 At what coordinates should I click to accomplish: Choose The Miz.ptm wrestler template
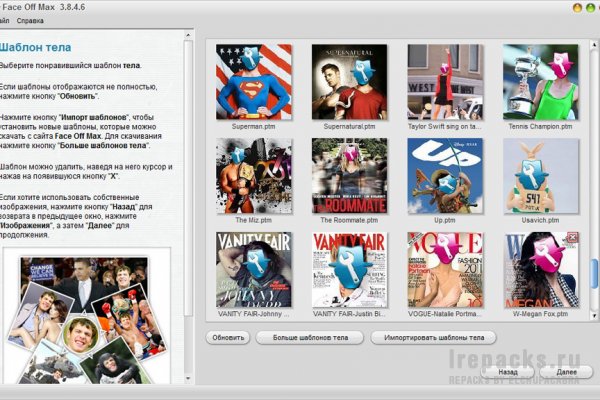click(254, 176)
